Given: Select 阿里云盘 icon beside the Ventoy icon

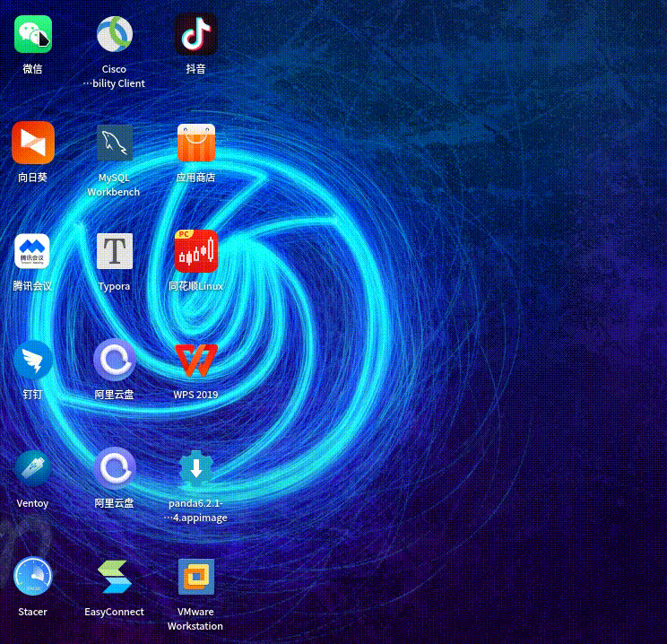Looking at the screenshot, I should [115, 468].
